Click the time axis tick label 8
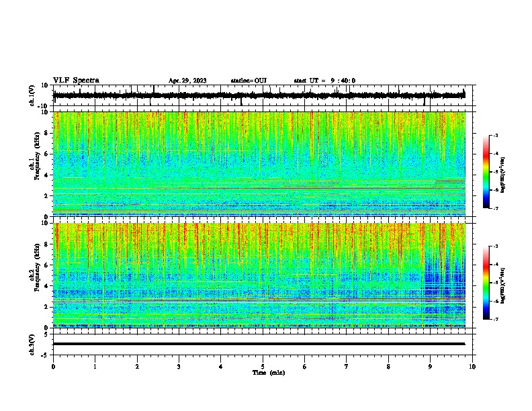The image size is (532, 411). [388, 367]
